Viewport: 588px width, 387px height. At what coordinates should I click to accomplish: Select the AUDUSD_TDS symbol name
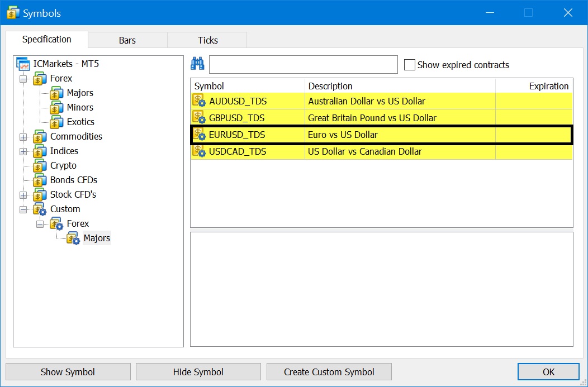(x=238, y=101)
